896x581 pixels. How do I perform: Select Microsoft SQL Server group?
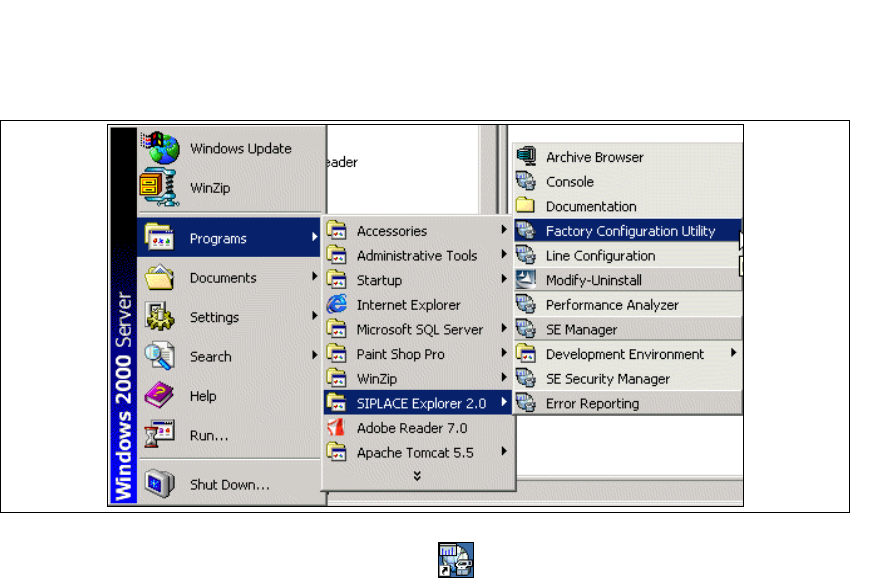418,329
